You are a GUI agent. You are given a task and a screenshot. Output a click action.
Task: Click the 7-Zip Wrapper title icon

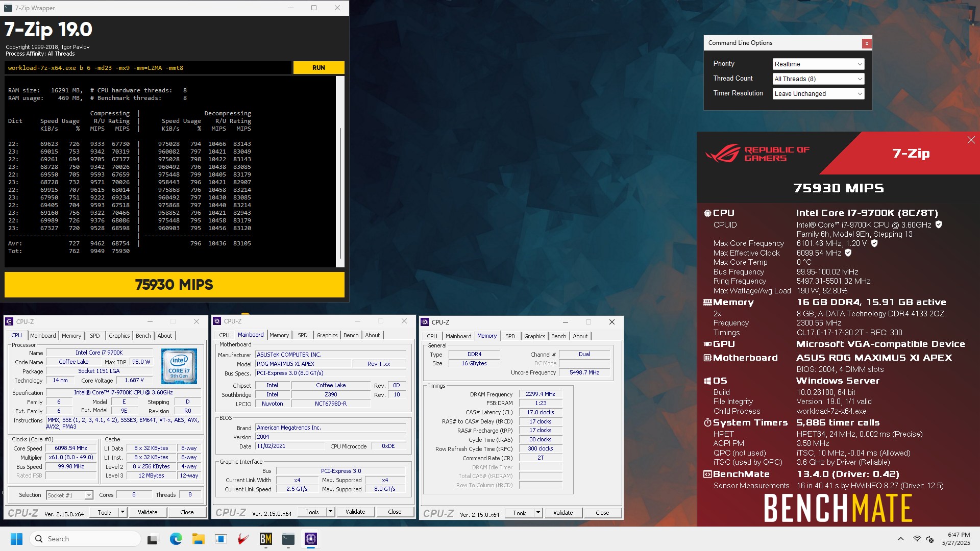(8, 8)
